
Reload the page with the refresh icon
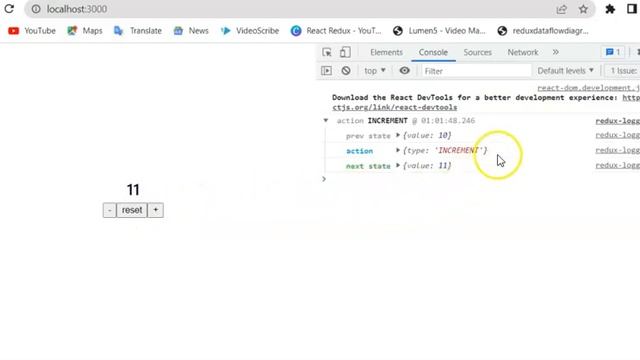(9, 9)
